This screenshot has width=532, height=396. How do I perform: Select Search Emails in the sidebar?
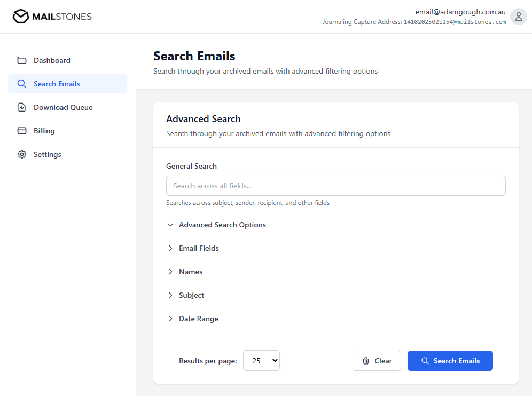tap(56, 83)
